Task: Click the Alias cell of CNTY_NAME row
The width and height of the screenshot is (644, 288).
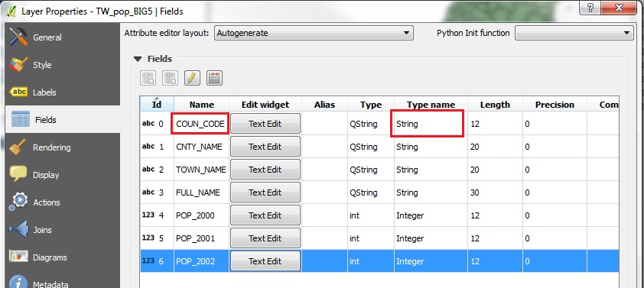Action: tap(324, 147)
